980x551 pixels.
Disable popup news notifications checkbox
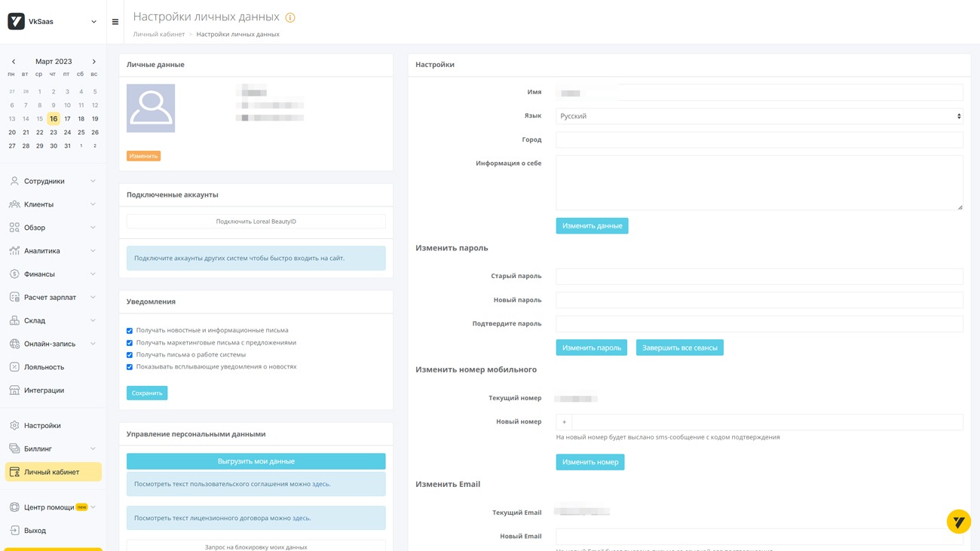tap(130, 367)
